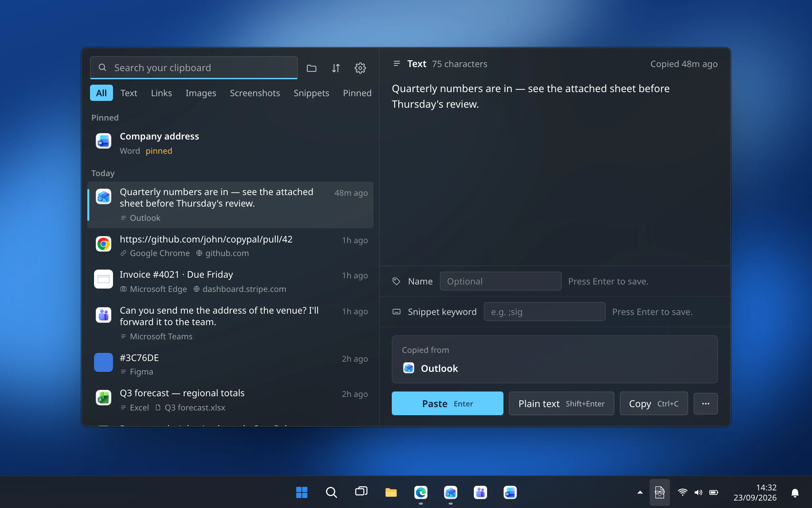Click the sort order arrows icon
The image size is (812, 508).
pyautogui.click(x=336, y=68)
